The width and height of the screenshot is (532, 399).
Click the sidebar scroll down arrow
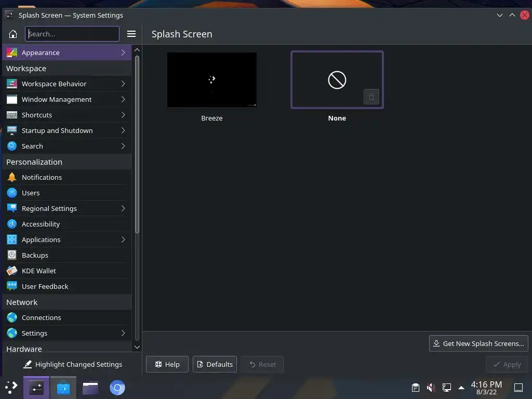[137, 347]
